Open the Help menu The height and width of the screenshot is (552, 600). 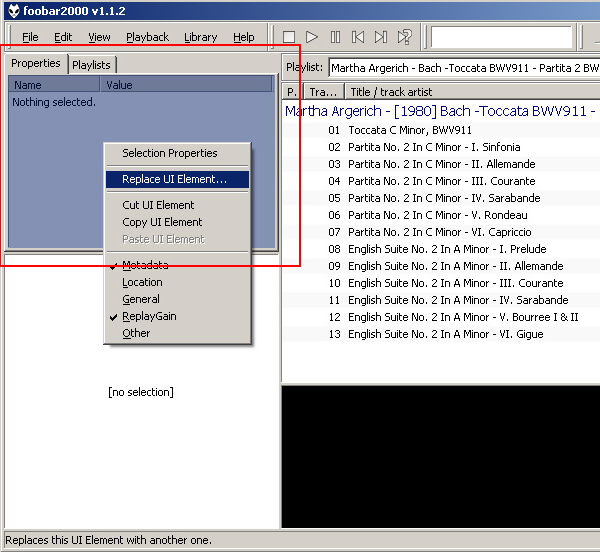(x=244, y=37)
